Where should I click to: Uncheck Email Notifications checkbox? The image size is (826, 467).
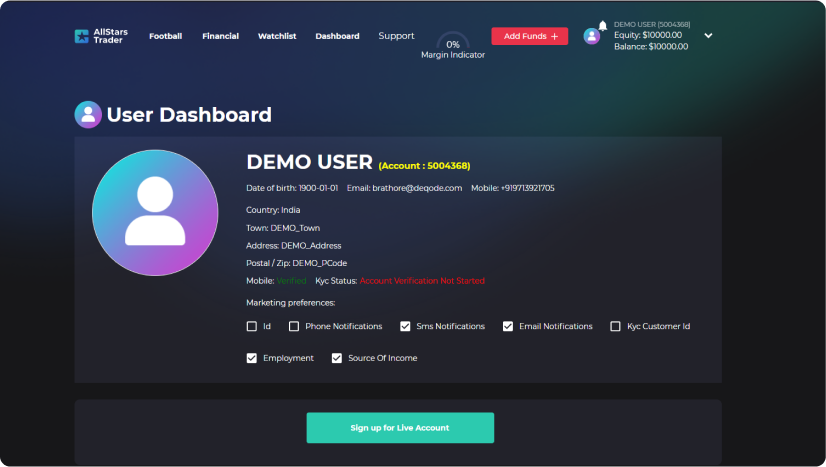pyautogui.click(x=508, y=326)
